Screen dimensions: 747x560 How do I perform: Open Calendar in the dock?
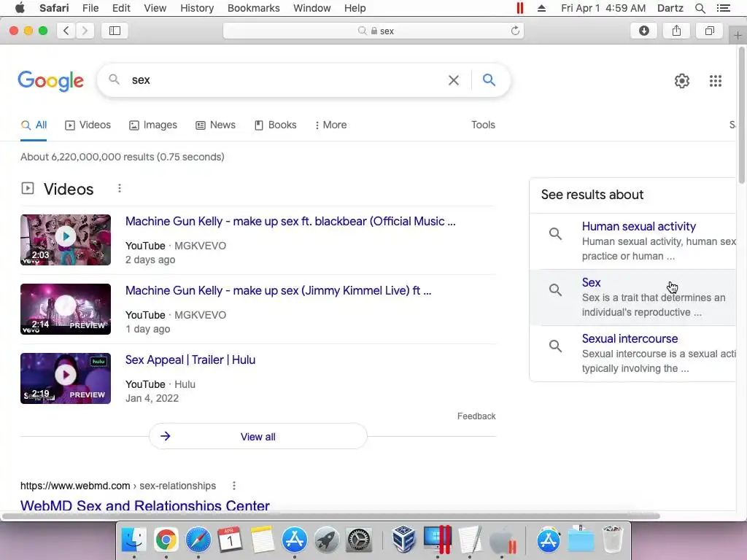[x=230, y=540]
